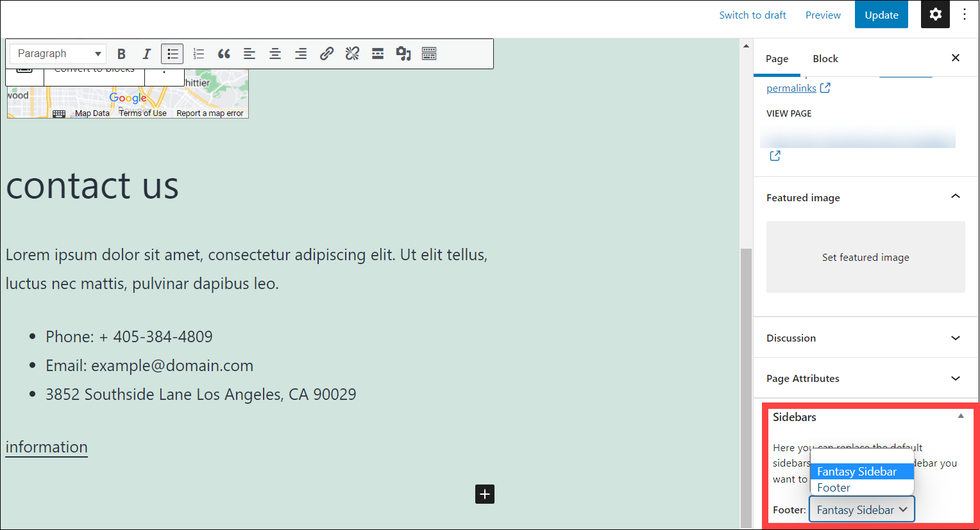The height and width of the screenshot is (530, 980).
Task: Click Switch to draft
Action: point(752,15)
